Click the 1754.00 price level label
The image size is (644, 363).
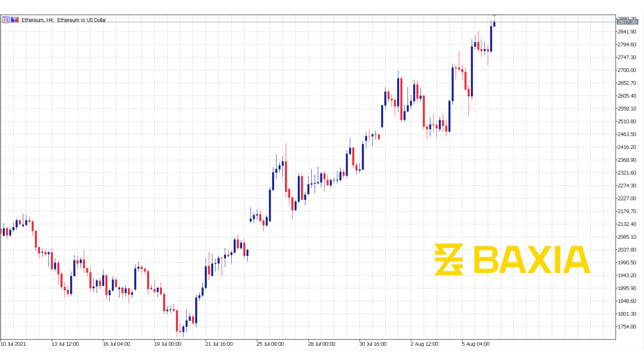point(627,326)
